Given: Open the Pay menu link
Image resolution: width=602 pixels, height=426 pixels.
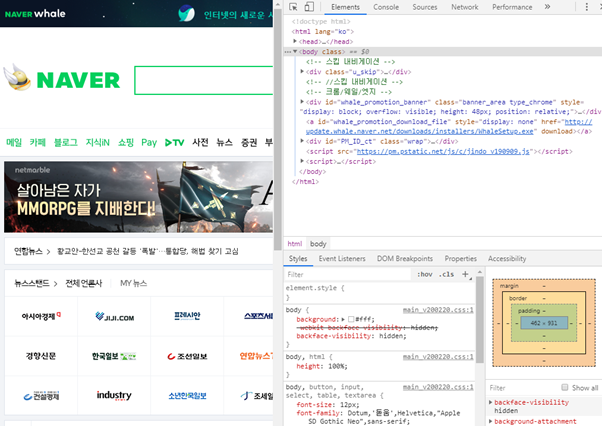Looking at the screenshot, I should pyautogui.click(x=149, y=143).
